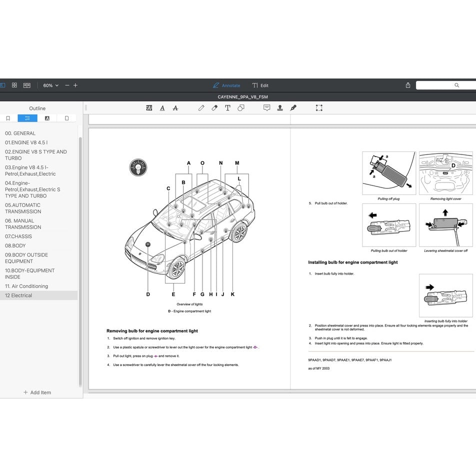Open the 60% zoom level dropdown
Image resolution: width=476 pixels, height=476 pixels.
point(50,85)
